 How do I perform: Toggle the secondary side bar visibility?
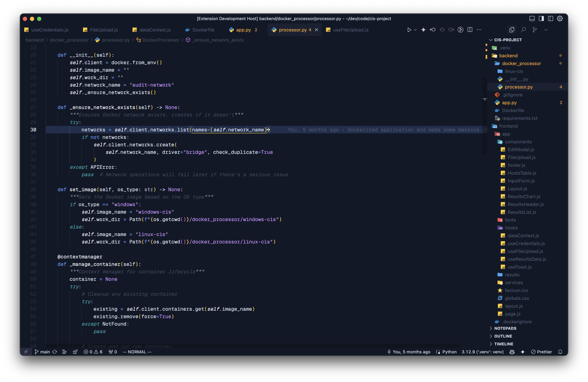550,18
